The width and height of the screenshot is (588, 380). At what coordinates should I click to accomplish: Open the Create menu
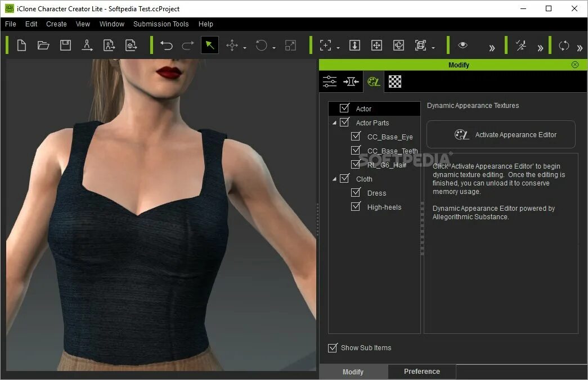pyautogui.click(x=56, y=24)
